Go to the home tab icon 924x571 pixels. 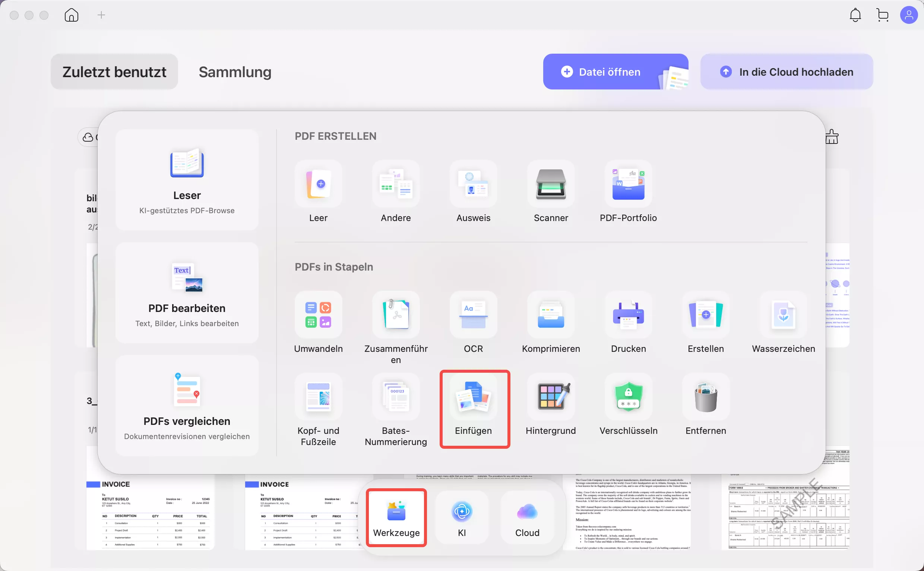click(71, 15)
